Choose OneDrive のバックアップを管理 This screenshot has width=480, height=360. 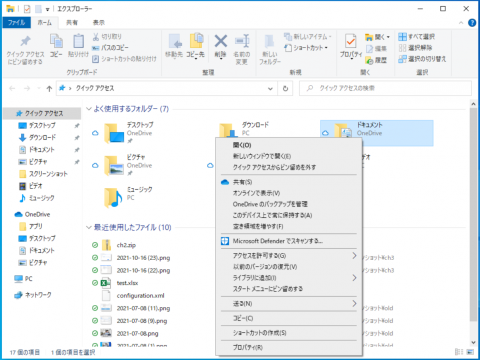click(289, 204)
